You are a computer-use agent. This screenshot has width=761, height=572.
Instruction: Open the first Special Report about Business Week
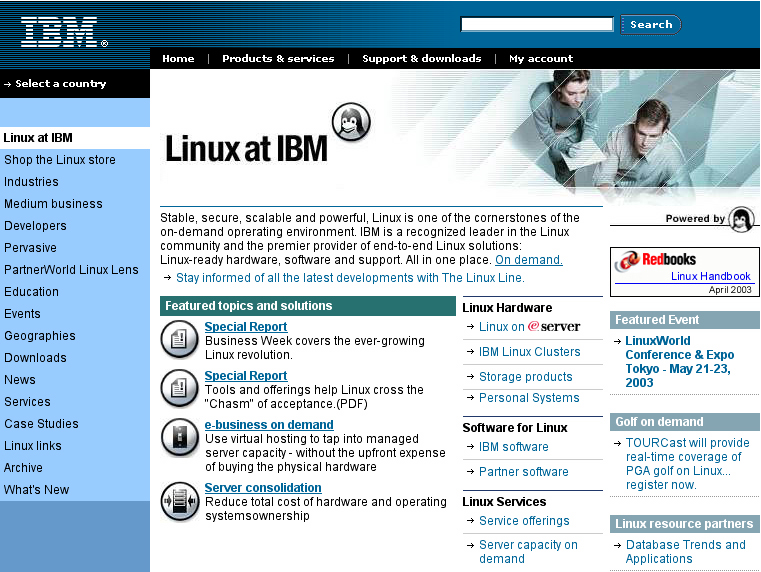(x=246, y=327)
